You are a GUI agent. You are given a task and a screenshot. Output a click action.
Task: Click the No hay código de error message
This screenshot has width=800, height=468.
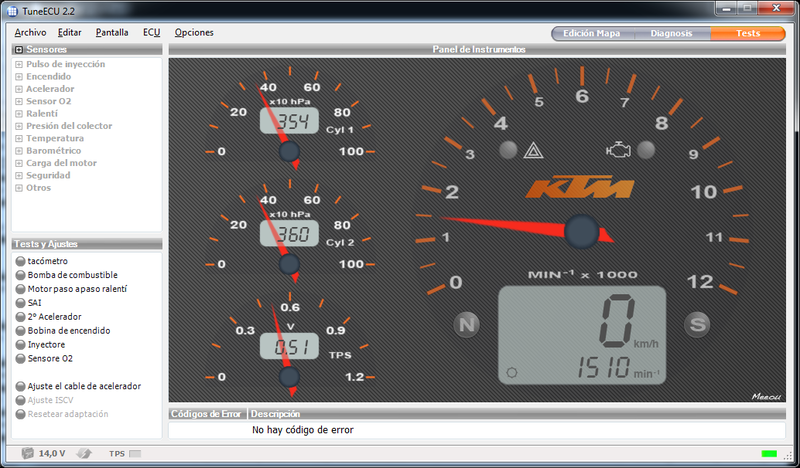[303, 430]
